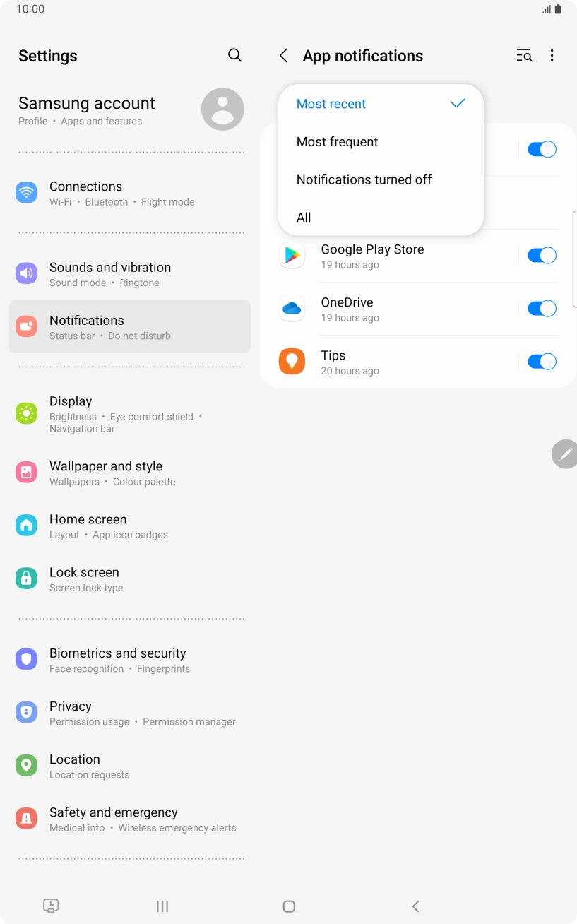Tap the floating pencil edit handle
The width and height of the screenshot is (577, 924).
pos(564,454)
